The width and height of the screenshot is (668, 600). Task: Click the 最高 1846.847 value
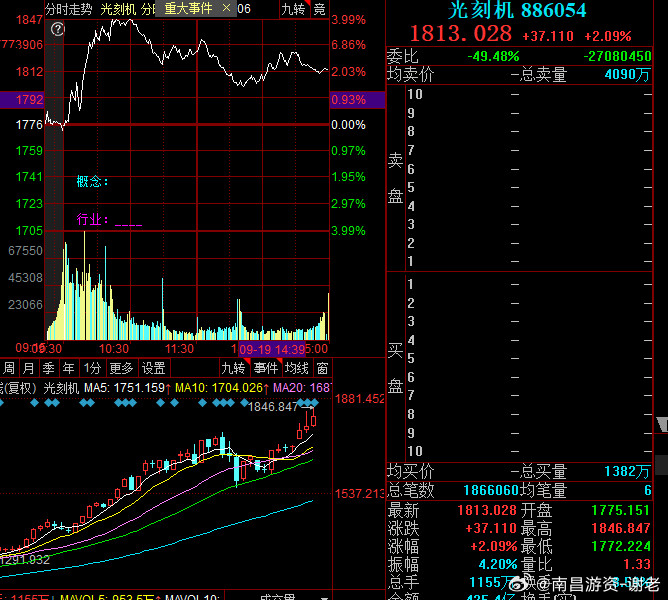pos(620,528)
